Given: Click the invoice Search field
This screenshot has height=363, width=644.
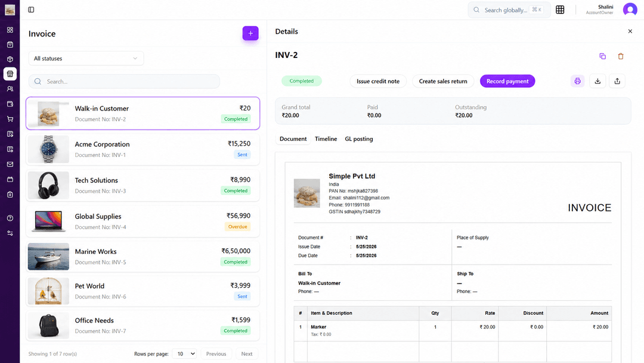Looking at the screenshot, I should tap(124, 81).
